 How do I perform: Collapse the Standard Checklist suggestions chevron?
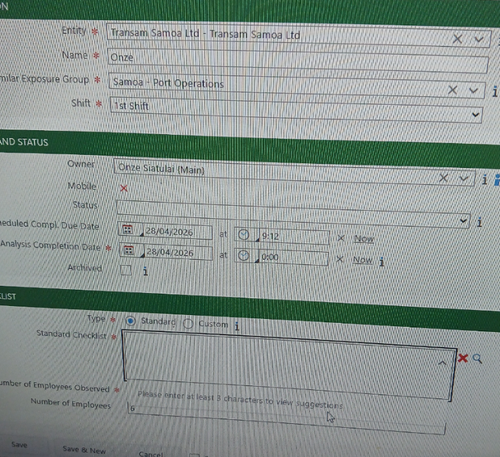pyautogui.click(x=442, y=363)
